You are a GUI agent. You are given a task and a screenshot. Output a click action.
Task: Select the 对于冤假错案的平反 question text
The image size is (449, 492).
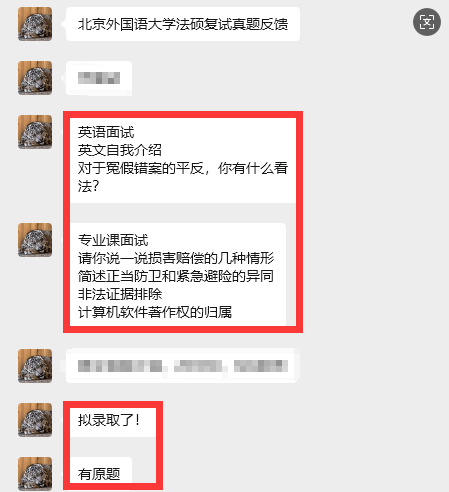click(x=183, y=177)
